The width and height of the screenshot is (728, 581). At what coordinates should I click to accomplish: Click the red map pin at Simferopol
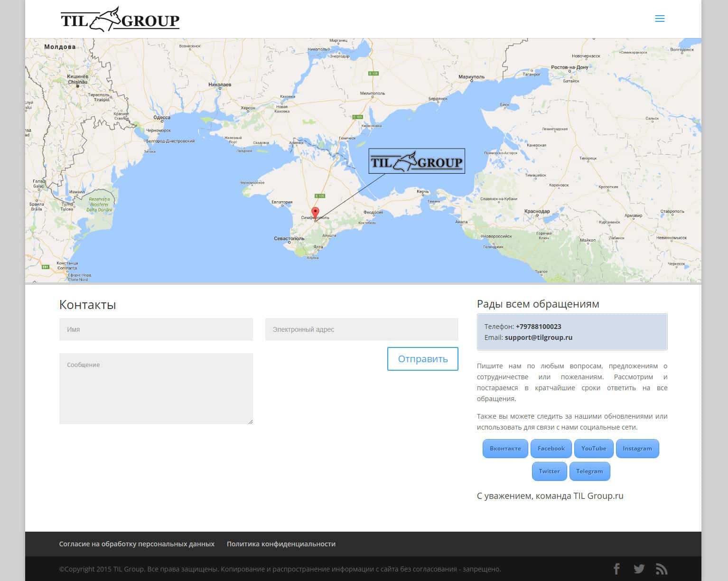point(315,213)
